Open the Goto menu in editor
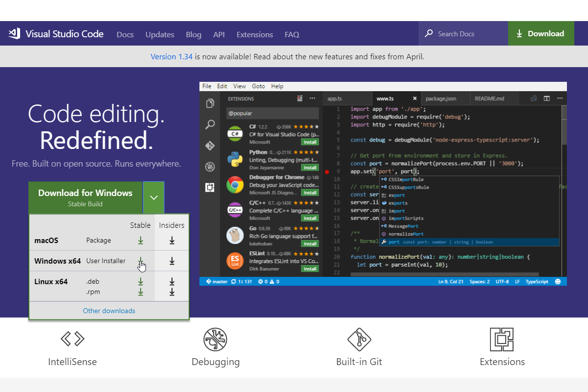This screenshot has height=392, width=588. click(x=259, y=86)
